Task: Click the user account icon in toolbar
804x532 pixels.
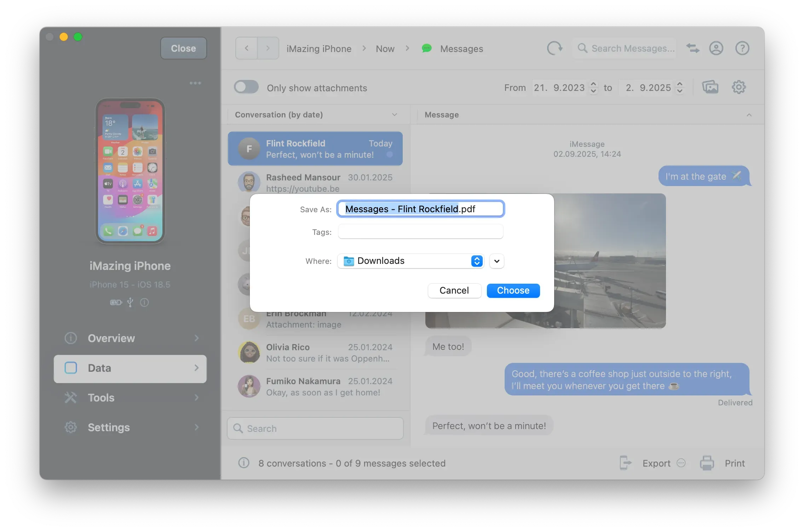Action: [x=716, y=48]
